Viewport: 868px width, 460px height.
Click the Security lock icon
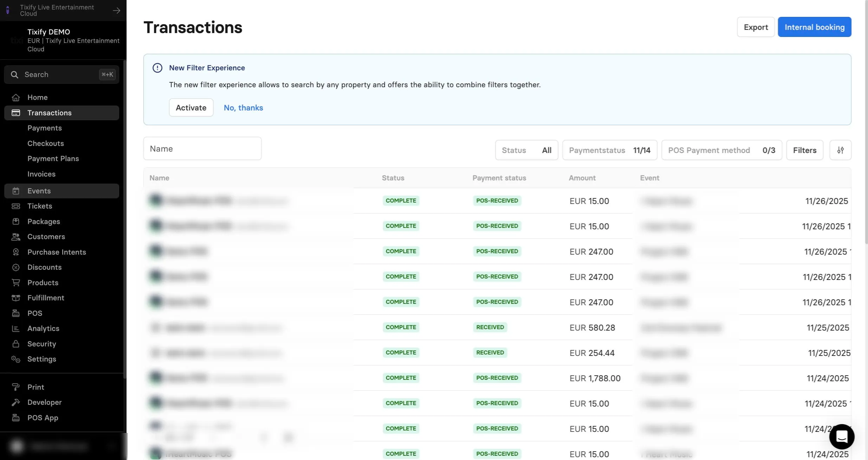[x=15, y=344]
